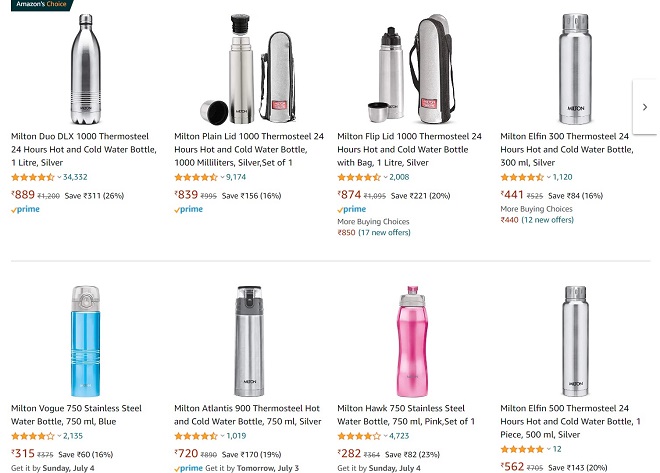
Task: Open 12 new offers for Elfin 300
Action: pyautogui.click(x=548, y=220)
